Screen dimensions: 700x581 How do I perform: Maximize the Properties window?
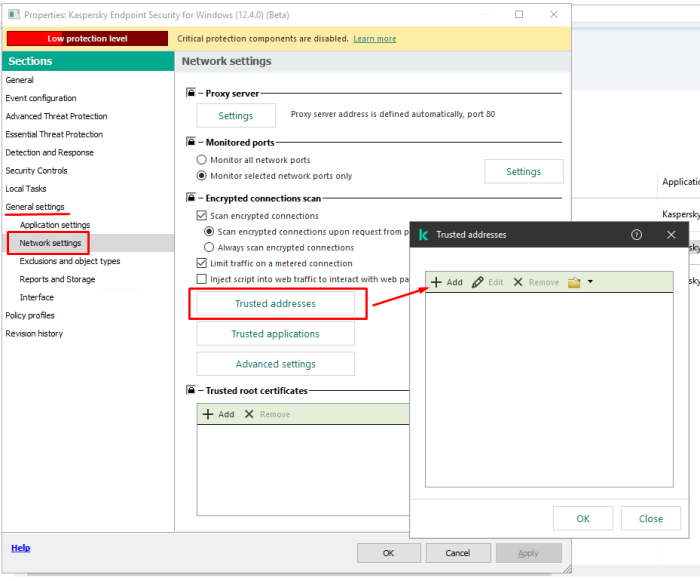519,14
